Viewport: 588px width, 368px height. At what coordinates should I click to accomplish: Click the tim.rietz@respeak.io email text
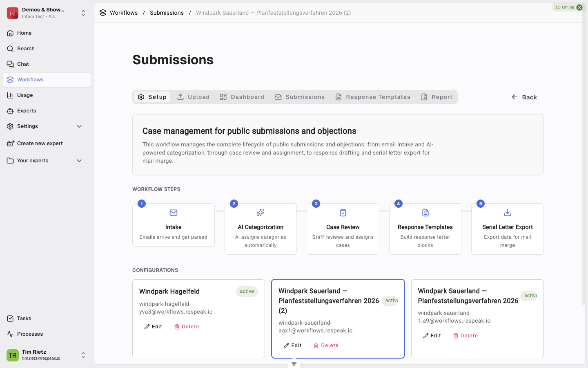pos(41,359)
